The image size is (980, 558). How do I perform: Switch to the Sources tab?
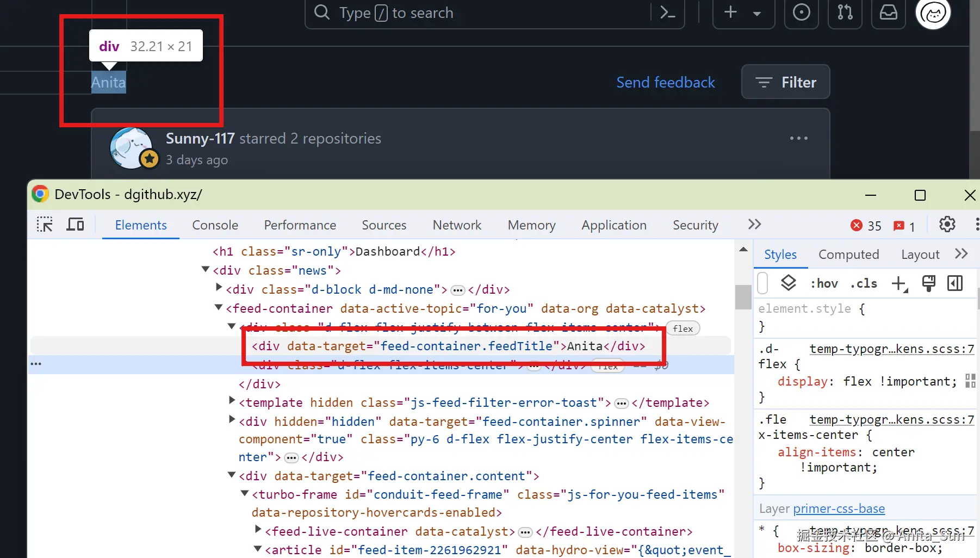coord(384,225)
